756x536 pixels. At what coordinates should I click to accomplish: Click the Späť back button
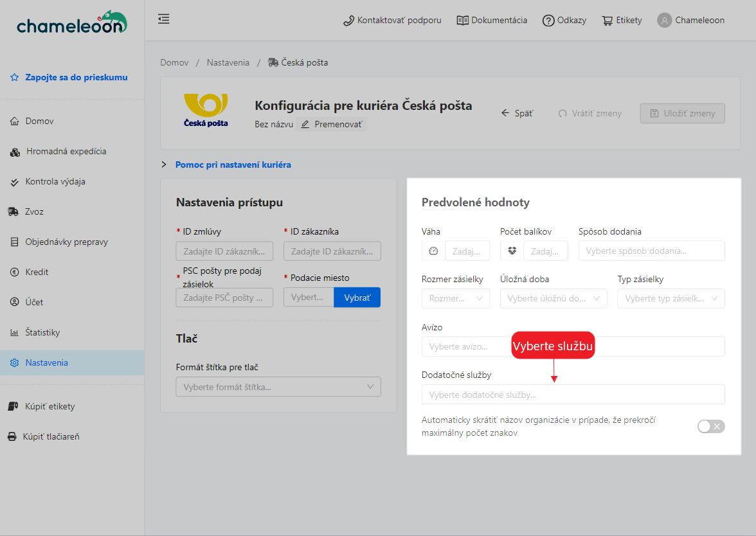(x=517, y=113)
